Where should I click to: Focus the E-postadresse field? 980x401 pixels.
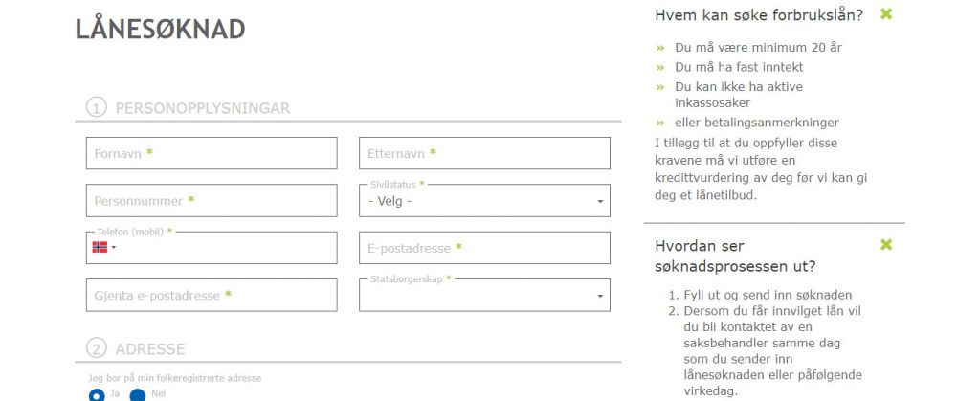pos(484,248)
